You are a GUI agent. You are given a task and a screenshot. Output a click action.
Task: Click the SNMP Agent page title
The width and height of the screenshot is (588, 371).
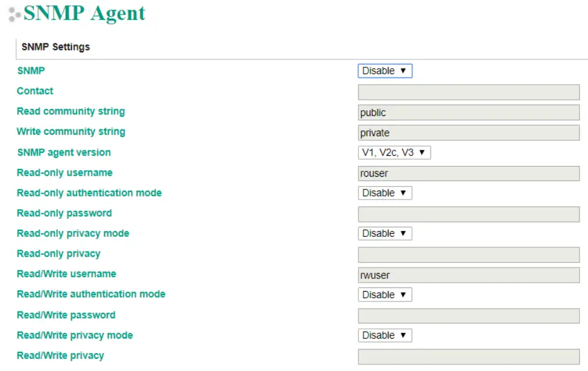click(84, 13)
